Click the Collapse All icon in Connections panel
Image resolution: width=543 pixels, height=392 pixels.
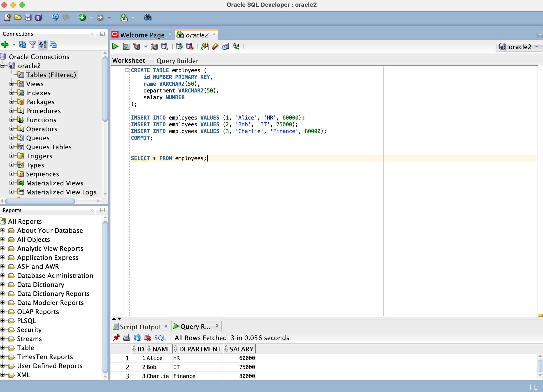53,45
